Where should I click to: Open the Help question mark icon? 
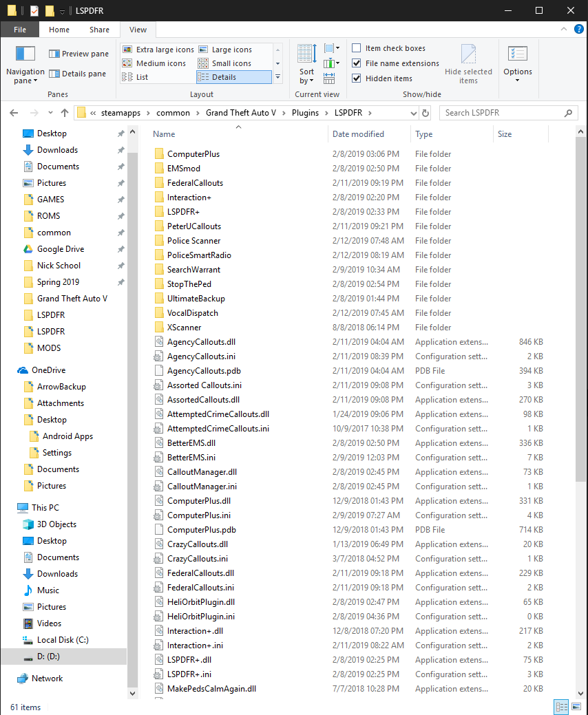[579, 29]
